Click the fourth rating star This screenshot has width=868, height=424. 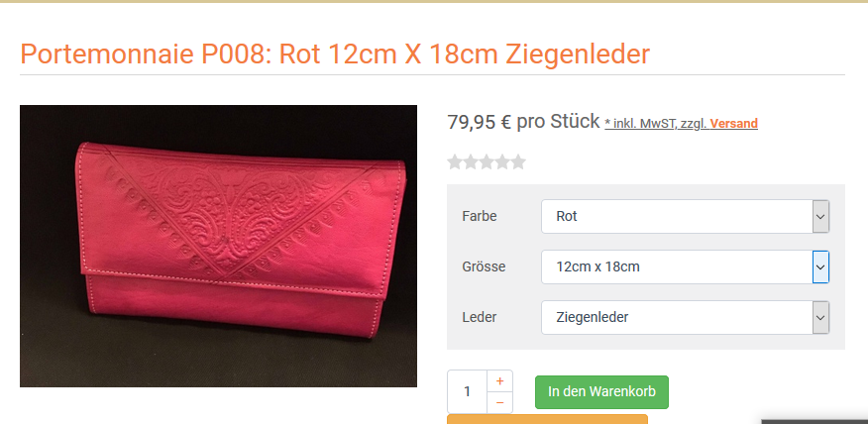(502, 162)
